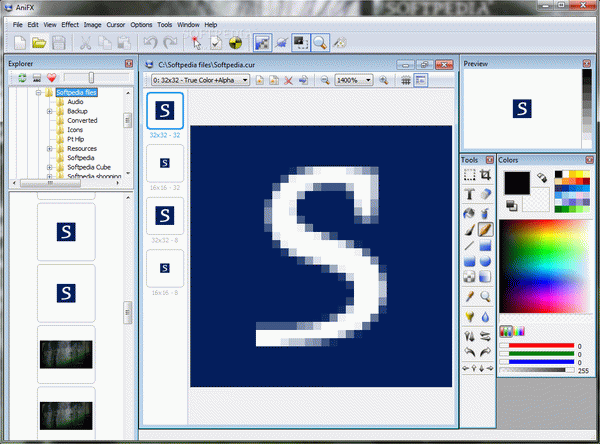Select the magnifier zoom tool in Tools
The width and height of the screenshot is (600, 444).
[x=485, y=296]
